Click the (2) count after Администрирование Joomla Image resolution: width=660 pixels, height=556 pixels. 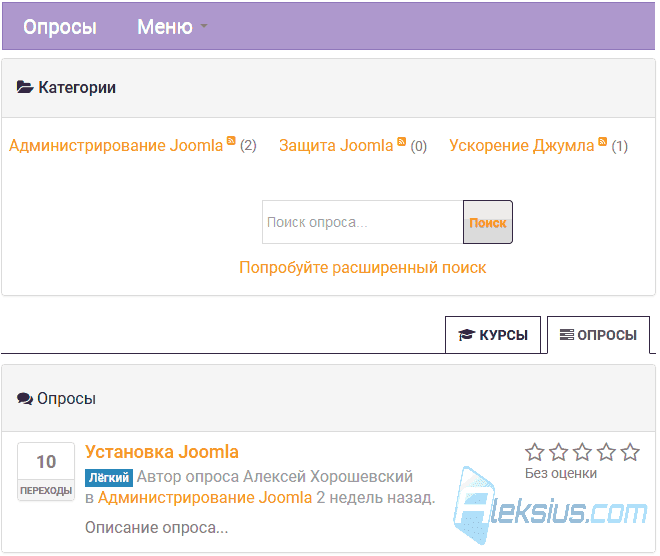pyautogui.click(x=248, y=146)
